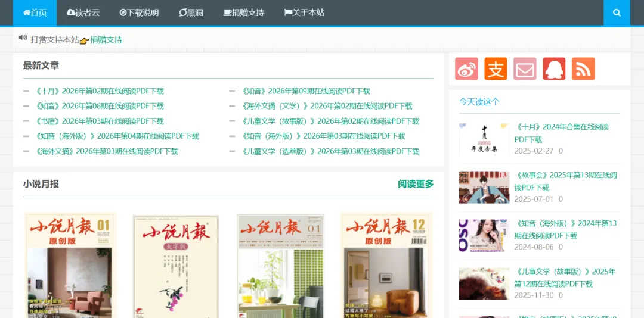The width and height of the screenshot is (644, 318).
Task: Open 小说月报 原创版 01 cover
Action: (x=70, y=265)
